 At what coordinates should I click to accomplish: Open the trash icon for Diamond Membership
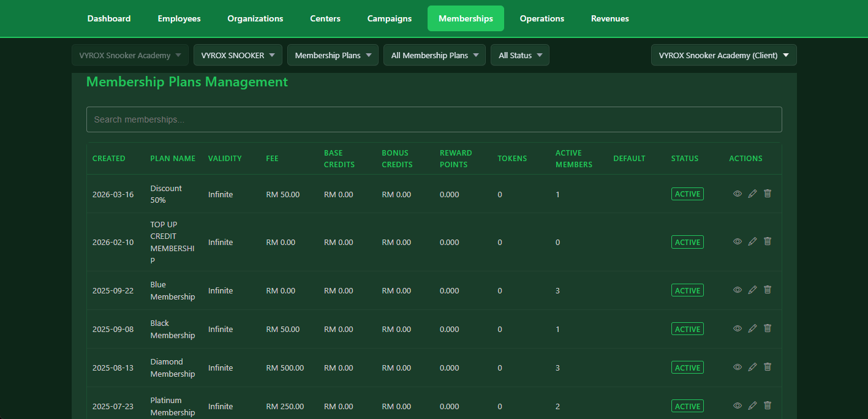767,367
